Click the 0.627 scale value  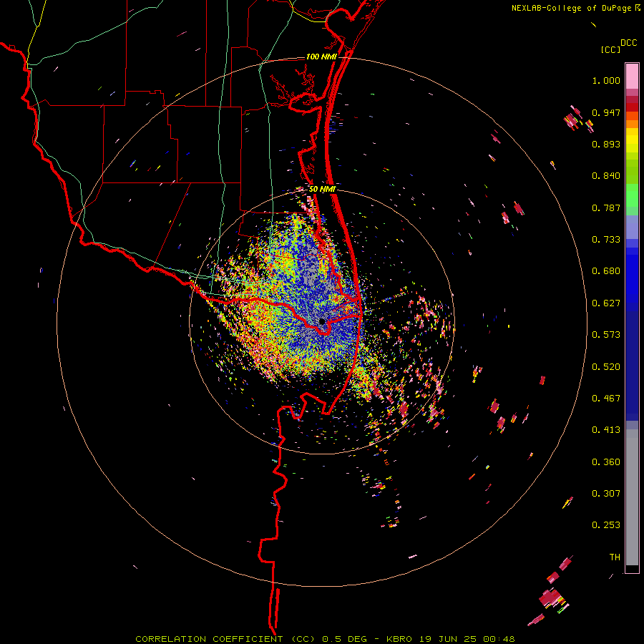pyautogui.click(x=606, y=303)
